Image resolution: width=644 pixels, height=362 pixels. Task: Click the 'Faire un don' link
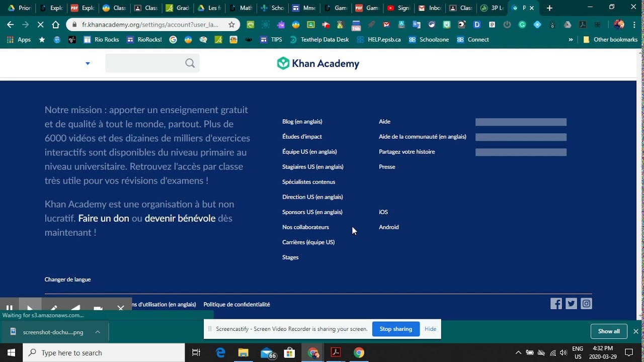[104, 218]
